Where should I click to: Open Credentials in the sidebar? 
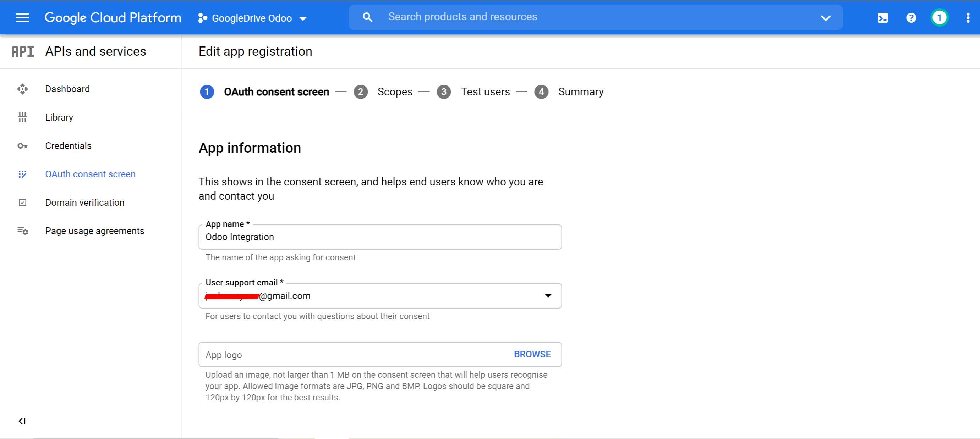click(x=68, y=146)
